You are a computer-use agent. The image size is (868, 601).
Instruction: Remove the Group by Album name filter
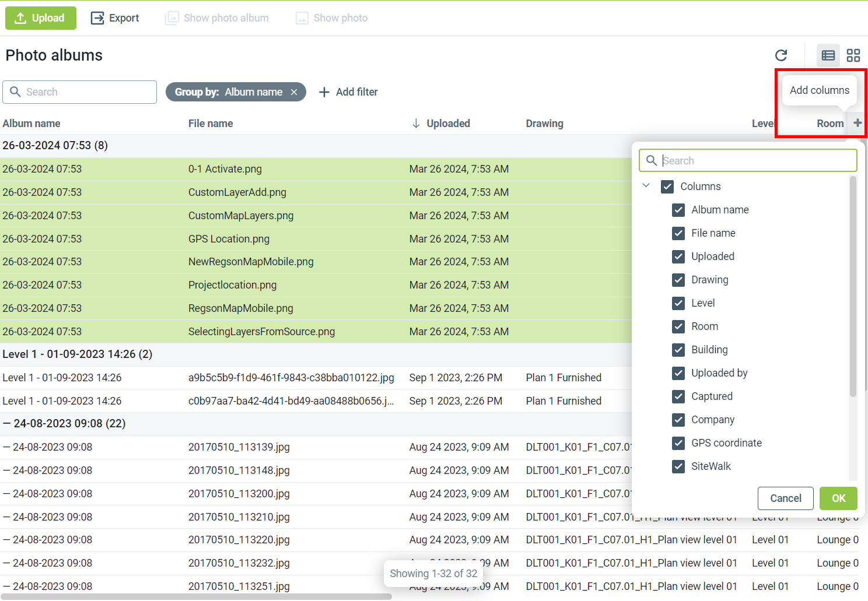click(x=294, y=92)
